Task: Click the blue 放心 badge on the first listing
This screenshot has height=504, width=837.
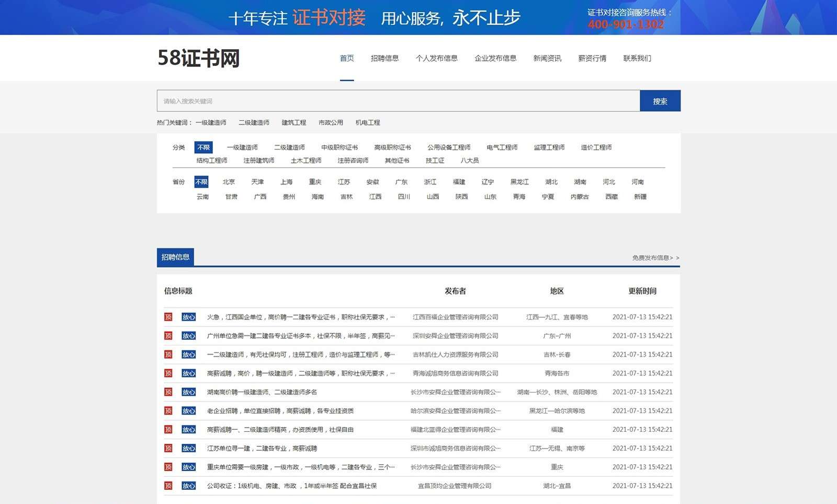Action: 188,317
